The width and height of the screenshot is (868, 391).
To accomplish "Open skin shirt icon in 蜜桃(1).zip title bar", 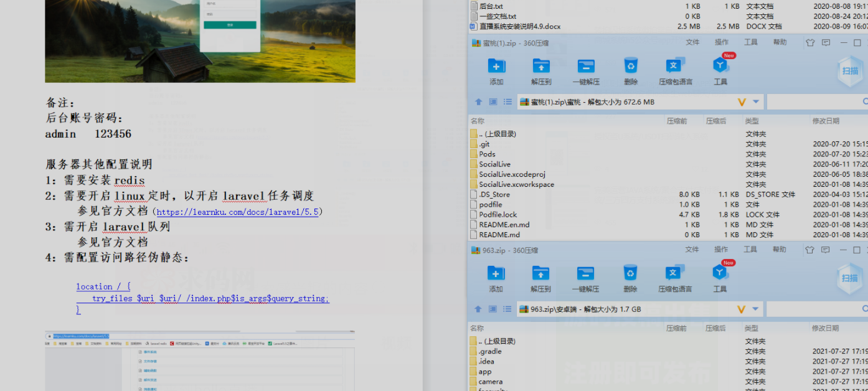I will 809,43.
